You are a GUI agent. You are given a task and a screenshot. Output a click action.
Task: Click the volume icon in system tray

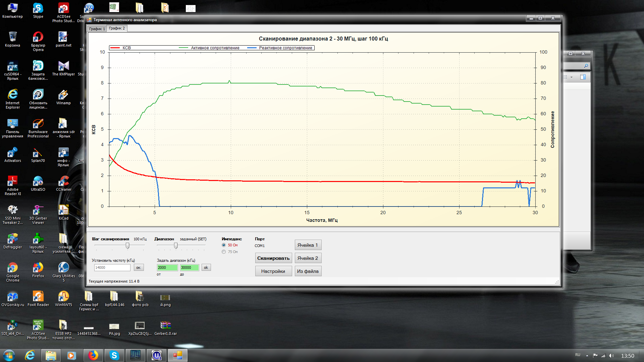click(x=611, y=356)
